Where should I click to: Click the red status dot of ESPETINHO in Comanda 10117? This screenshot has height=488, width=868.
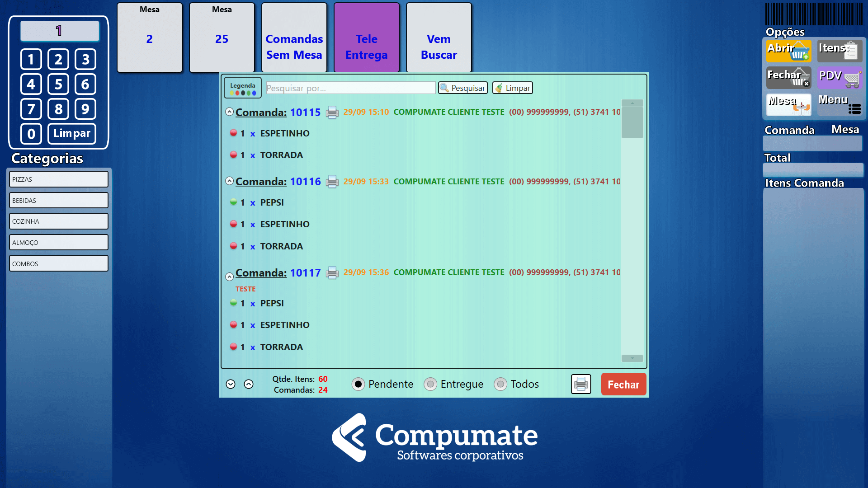point(233,324)
